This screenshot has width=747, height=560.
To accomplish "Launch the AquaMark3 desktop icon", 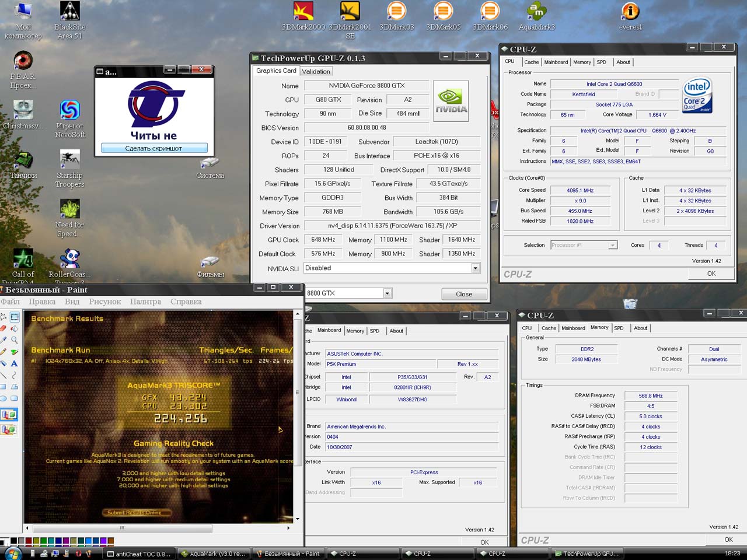I will (537, 16).
